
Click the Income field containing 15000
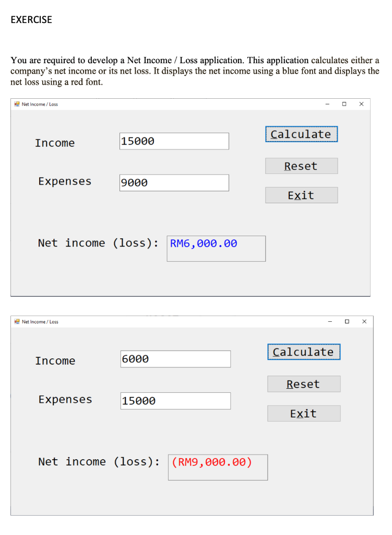coord(174,141)
